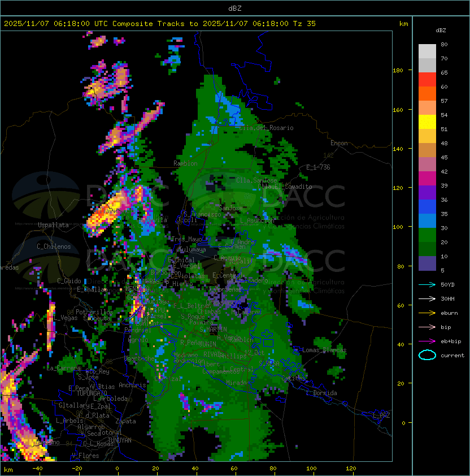Click the 'Potrerillos' map label
Screen dimensions: 470x476
[x=94, y=312]
